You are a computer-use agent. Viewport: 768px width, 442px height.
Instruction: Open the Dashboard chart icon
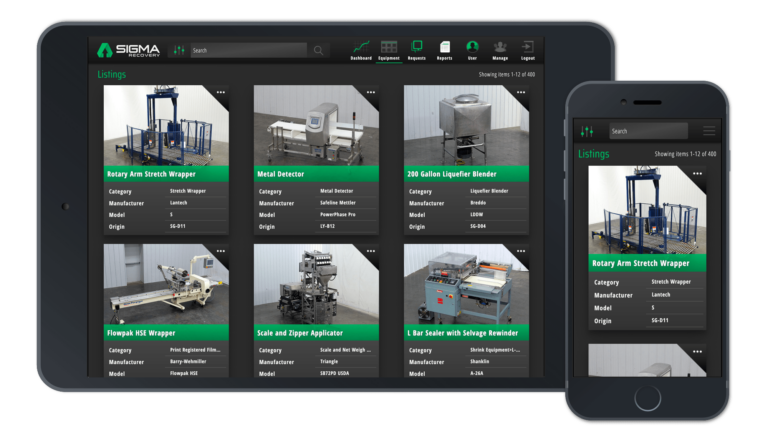pyautogui.click(x=360, y=47)
